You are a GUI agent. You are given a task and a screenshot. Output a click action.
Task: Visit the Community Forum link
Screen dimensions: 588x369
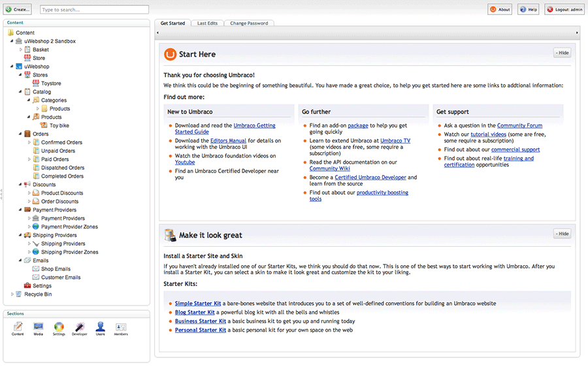tap(519, 125)
